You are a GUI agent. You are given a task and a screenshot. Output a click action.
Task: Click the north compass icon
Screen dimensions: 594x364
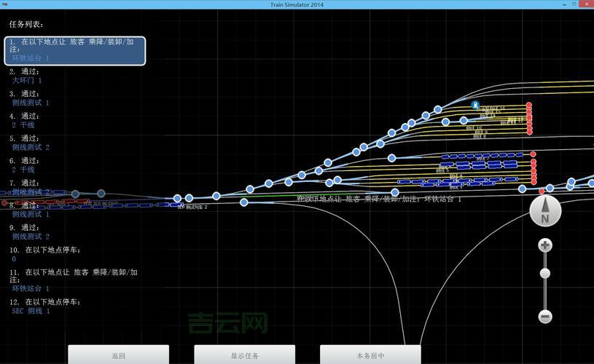pyautogui.click(x=545, y=213)
